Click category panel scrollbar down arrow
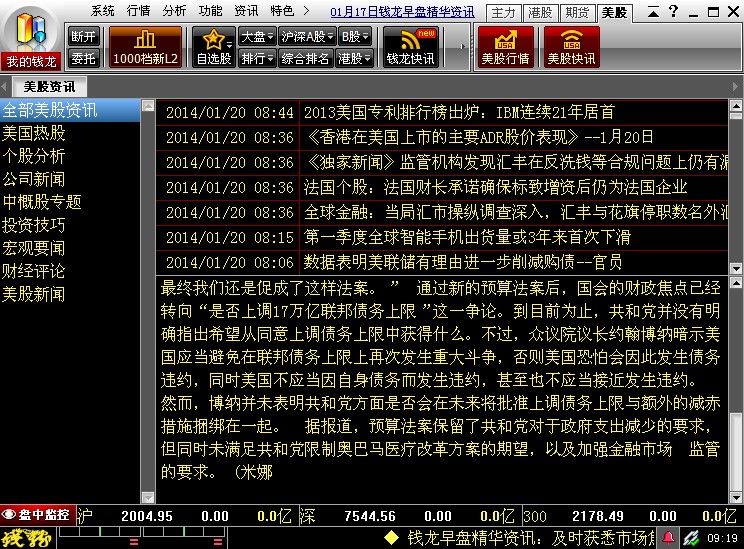The width and height of the screenshot is (744, 549). [x=148, y=498]
